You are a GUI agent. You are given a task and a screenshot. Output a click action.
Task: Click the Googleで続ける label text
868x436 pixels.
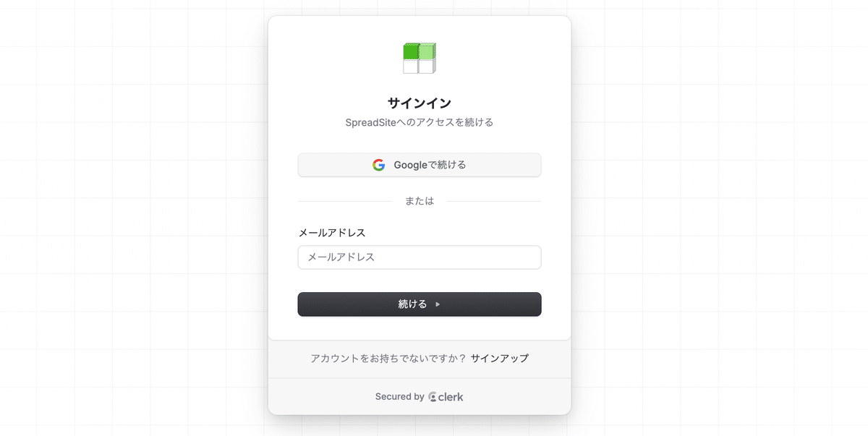(430, 165)
